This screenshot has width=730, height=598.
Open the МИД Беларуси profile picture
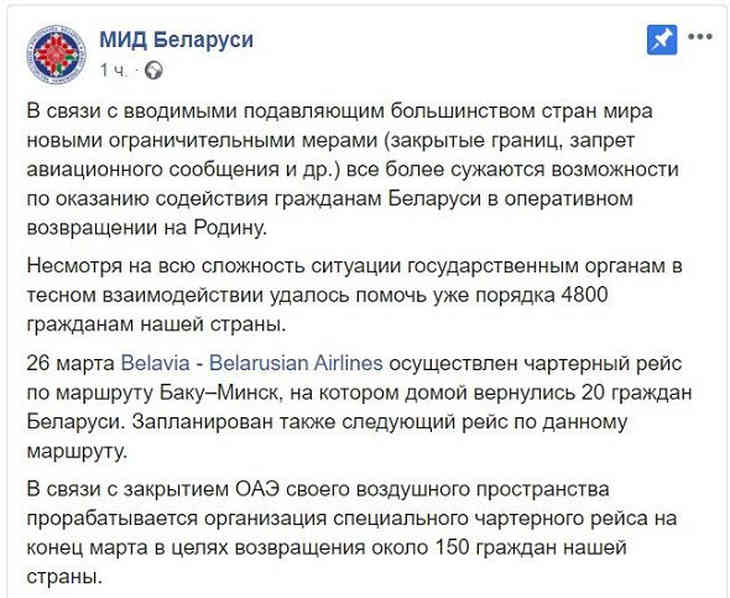(56, 53)
